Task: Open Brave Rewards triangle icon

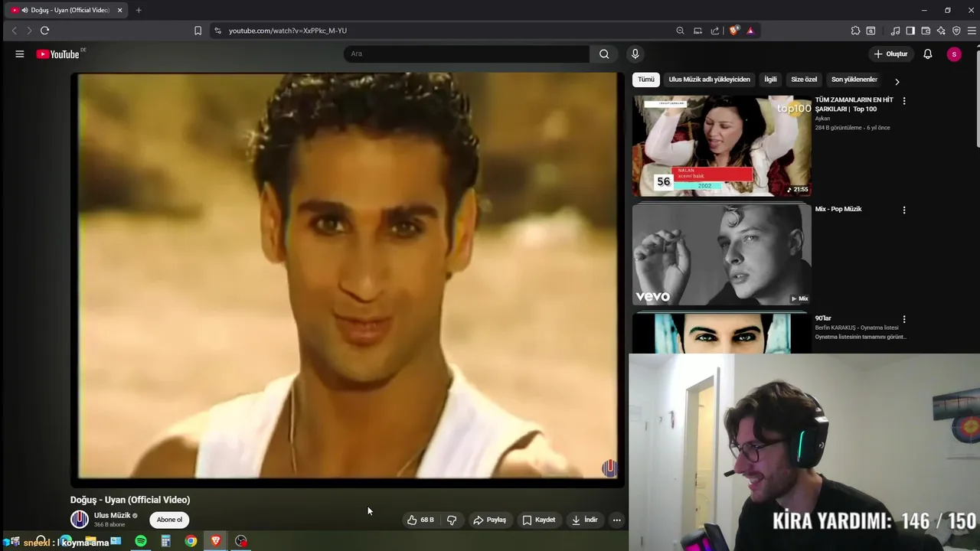Action: [750, 31]
